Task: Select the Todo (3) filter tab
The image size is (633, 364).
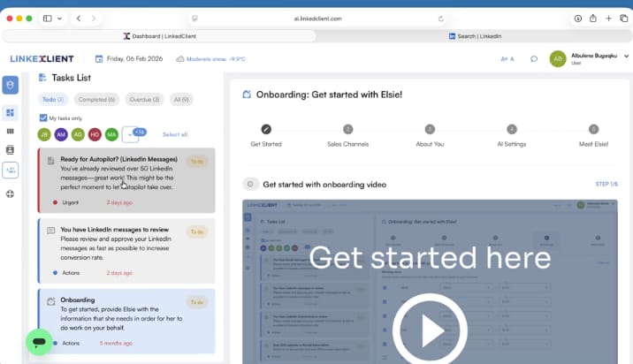Action: [x=53, y=99]
